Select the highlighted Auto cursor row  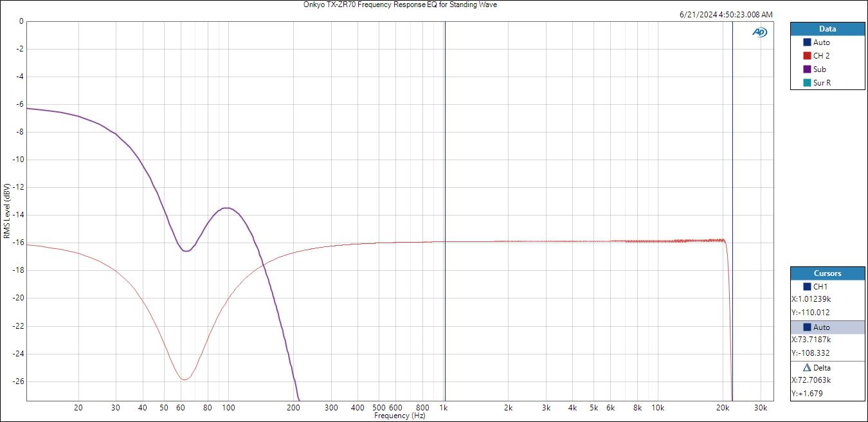[827, 327]
